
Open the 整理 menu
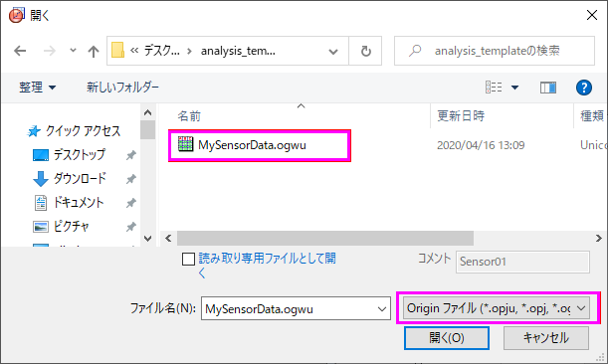38,88
